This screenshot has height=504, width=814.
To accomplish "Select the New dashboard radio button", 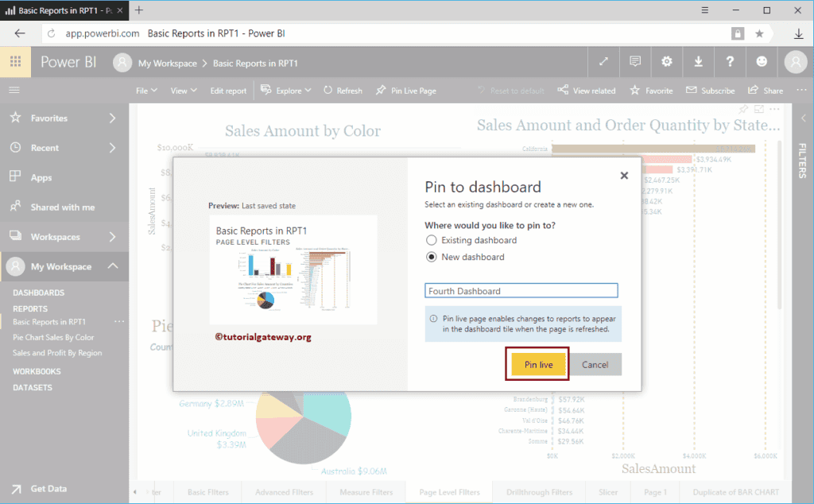I will 430,256.
